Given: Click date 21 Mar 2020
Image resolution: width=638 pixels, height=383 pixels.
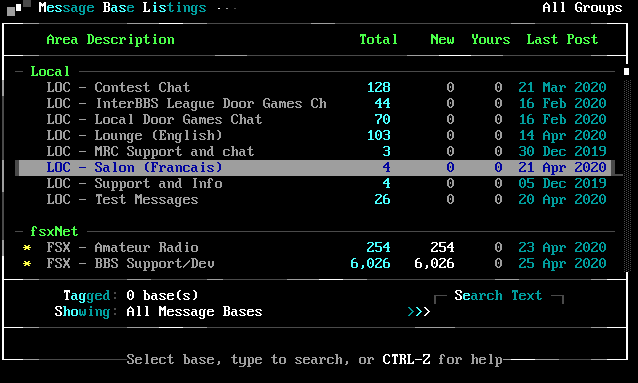Looking at the screenshot, I should pos(562,88).
